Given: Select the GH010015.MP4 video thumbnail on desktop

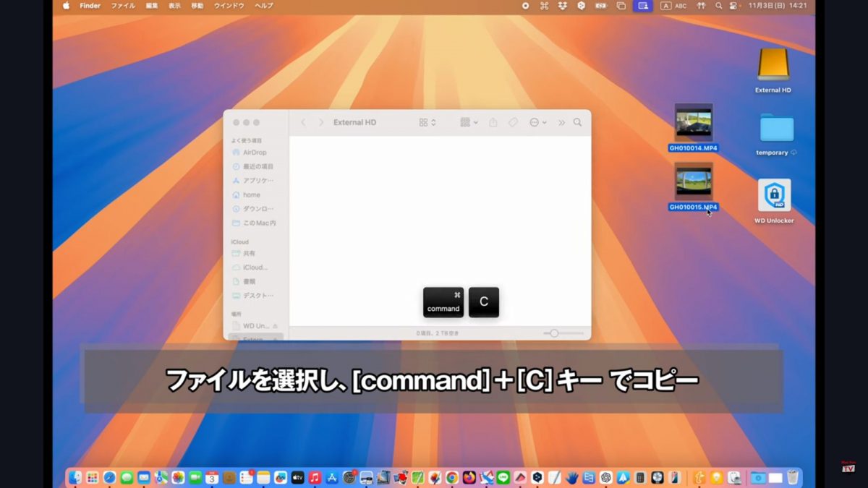Looking at the screenshot, I should pyautogui.click(x=694, y=181).
